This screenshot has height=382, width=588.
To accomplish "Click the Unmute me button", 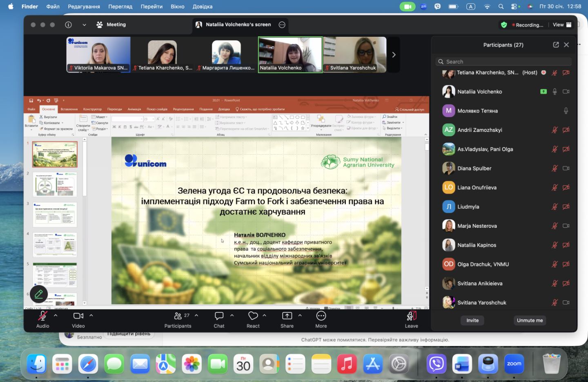I will (x=530, y=320).
